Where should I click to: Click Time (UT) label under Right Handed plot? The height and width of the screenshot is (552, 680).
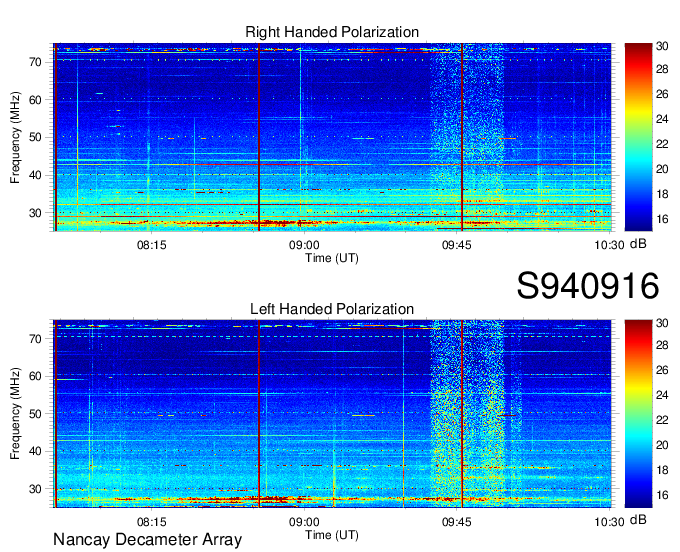(x=332, y=258)
